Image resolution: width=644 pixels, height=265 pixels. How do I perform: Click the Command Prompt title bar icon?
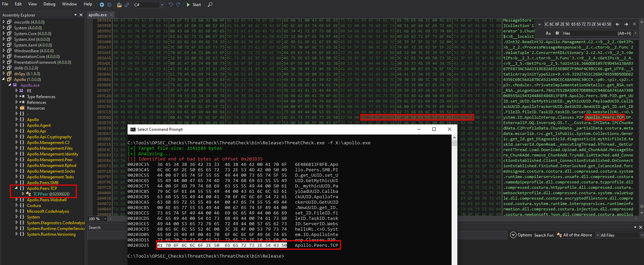coord(133,129)
